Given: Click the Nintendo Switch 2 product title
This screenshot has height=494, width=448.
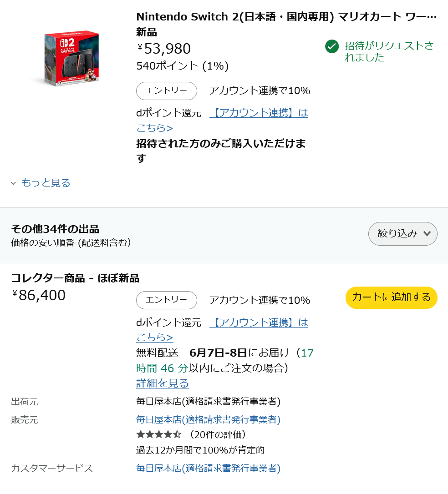Looking at the screenshot, I should 286,17.
